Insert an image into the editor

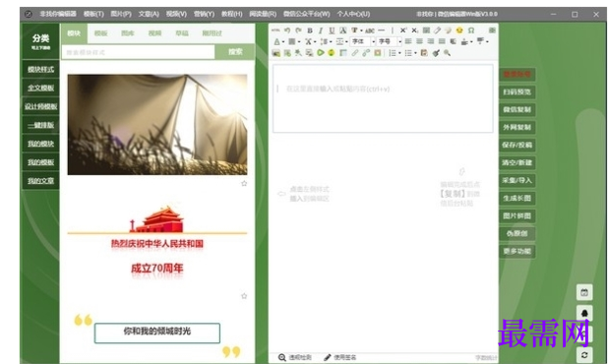(276, 53)
